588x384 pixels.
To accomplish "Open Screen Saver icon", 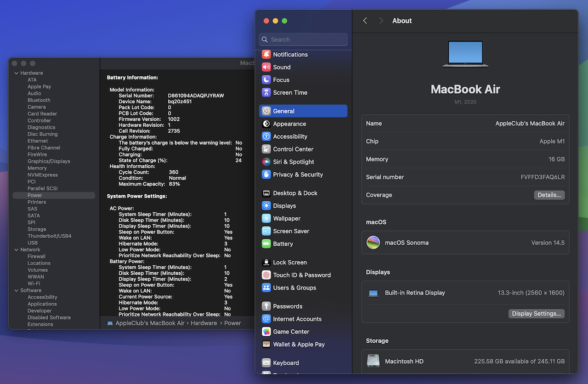I will [x=266, y=231].
